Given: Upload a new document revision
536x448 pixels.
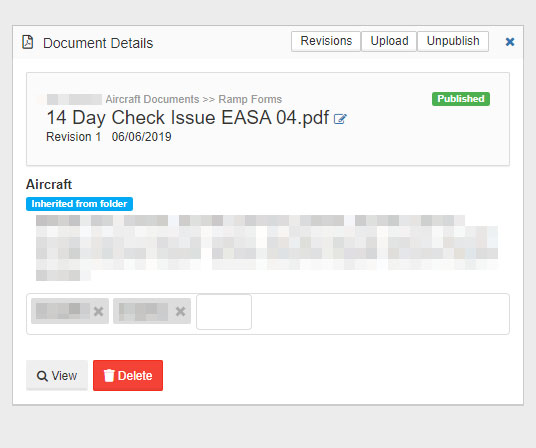Looking at the screenshot, I should tap(389, 41).
